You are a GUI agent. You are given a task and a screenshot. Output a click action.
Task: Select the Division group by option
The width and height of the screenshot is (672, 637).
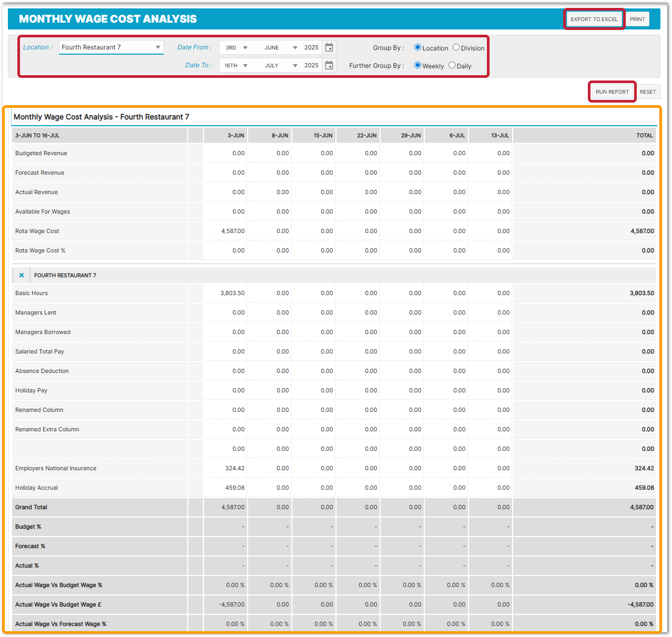click(456, 47)
